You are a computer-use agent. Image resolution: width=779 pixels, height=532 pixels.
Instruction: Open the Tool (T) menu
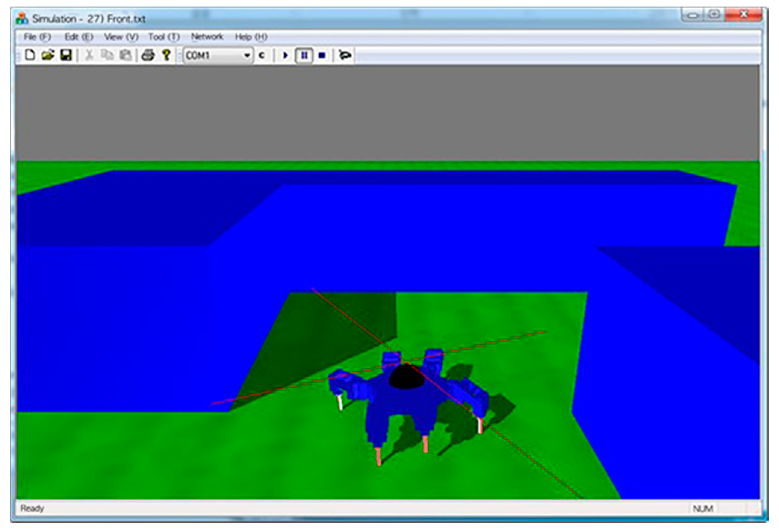[x=164, y=36]
